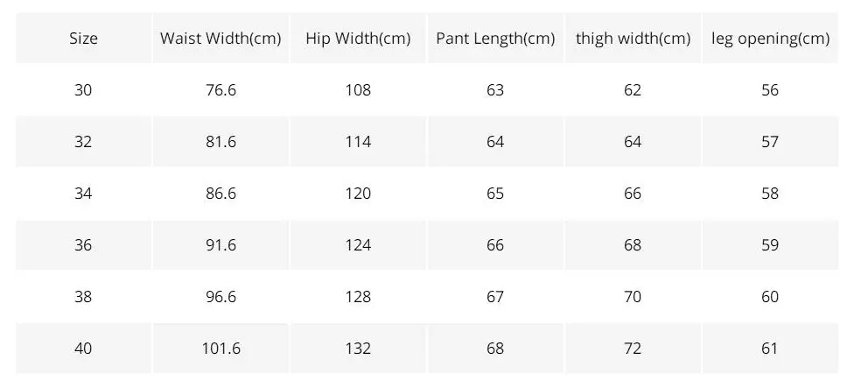Select the Waist Width(cm) header cell

tap(220, 39)
